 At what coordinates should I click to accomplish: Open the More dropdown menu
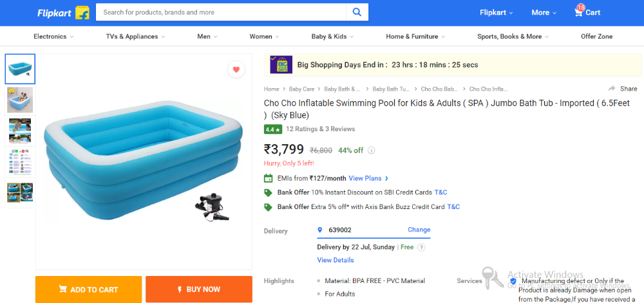[x=544, y=12]
